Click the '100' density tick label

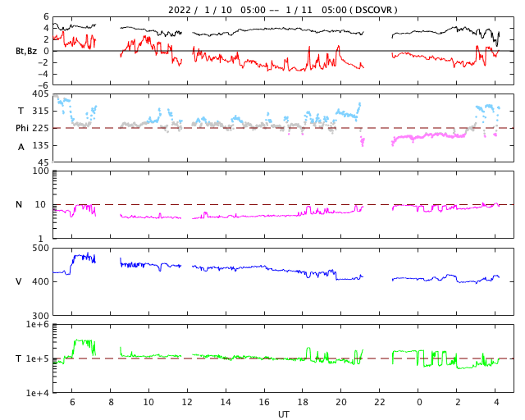click(40, 171)
